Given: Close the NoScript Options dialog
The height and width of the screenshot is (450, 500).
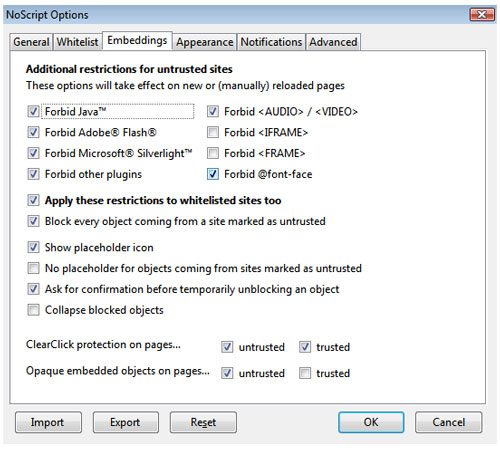Looking at the screenshot, I should click(x=482, y=15).
